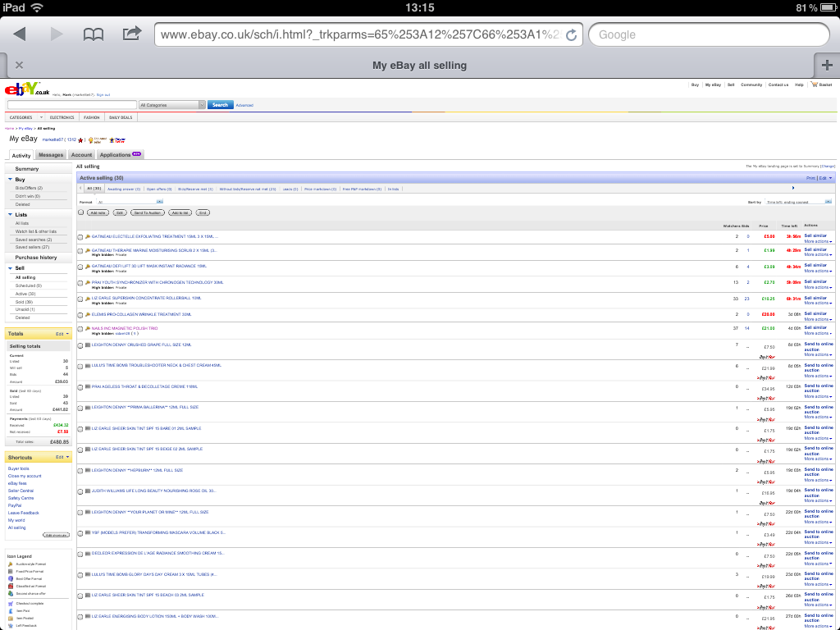
Task: Click fixed price icon for Judith Williams Rose Oil
Action: coord(88,491)
